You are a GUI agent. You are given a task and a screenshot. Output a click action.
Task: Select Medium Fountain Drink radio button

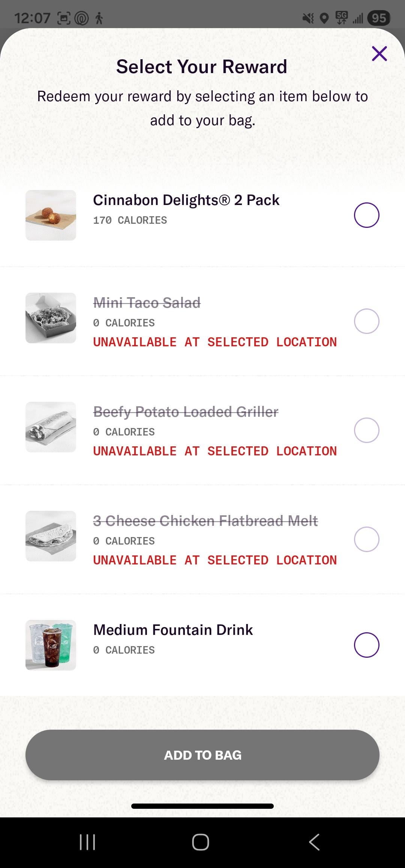point(366,645)
